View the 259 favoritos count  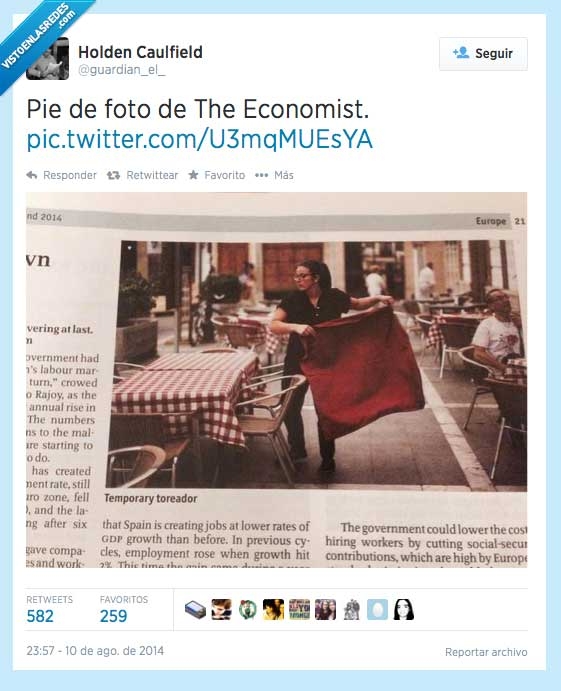pos(113,616)
